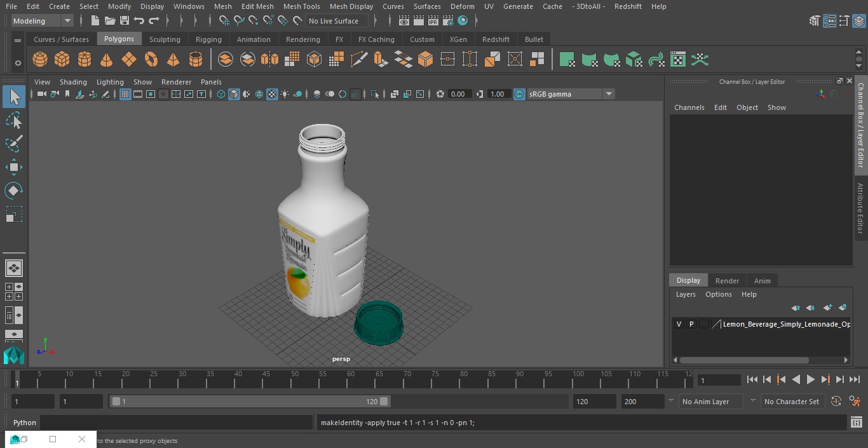Activate the Select tool arrow
The image size is (868, 448).
coord(13,97)
